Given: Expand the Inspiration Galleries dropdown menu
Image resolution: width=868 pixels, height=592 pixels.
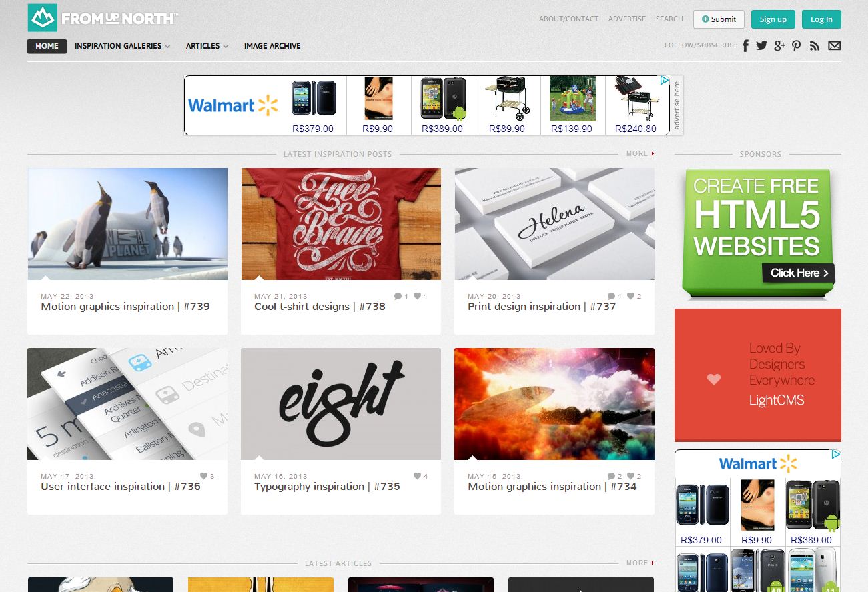Looking at the screenshot, I should pyautogui.click(x=122, y=46).
